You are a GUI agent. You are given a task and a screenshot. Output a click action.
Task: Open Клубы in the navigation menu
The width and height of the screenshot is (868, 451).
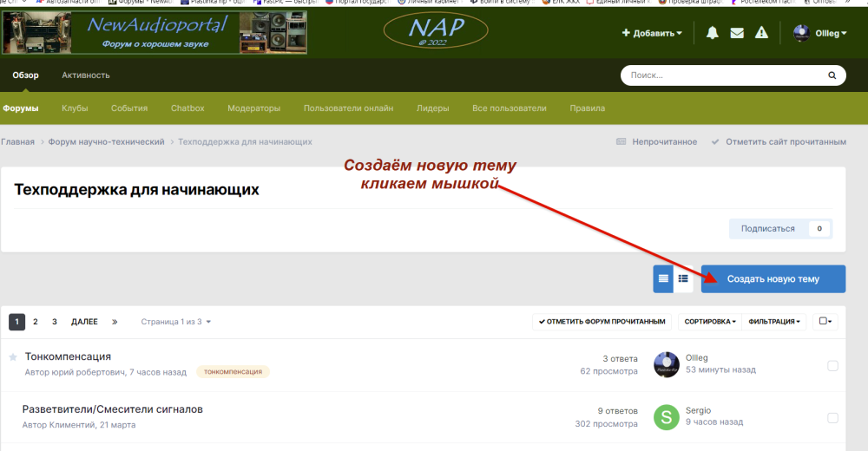(x=75, y=108)
